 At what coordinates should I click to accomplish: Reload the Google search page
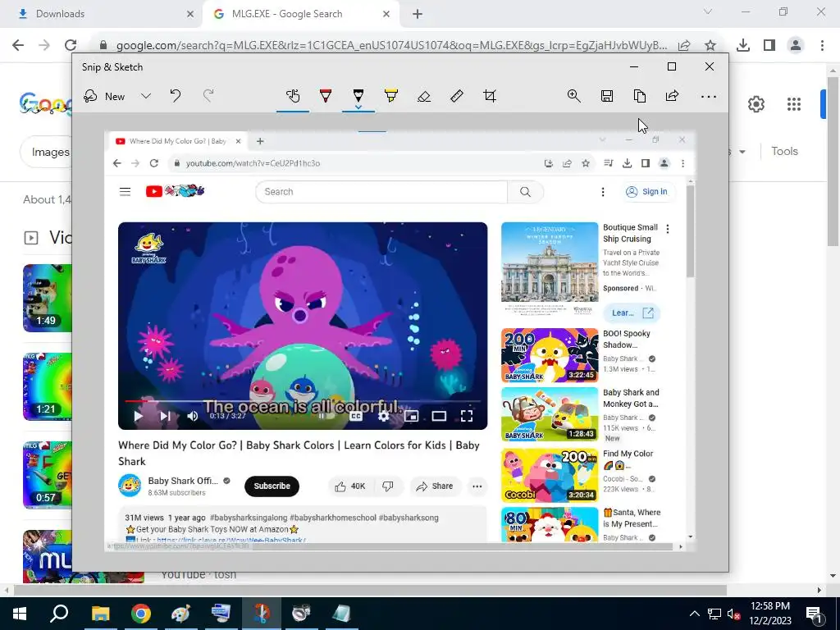71,46
